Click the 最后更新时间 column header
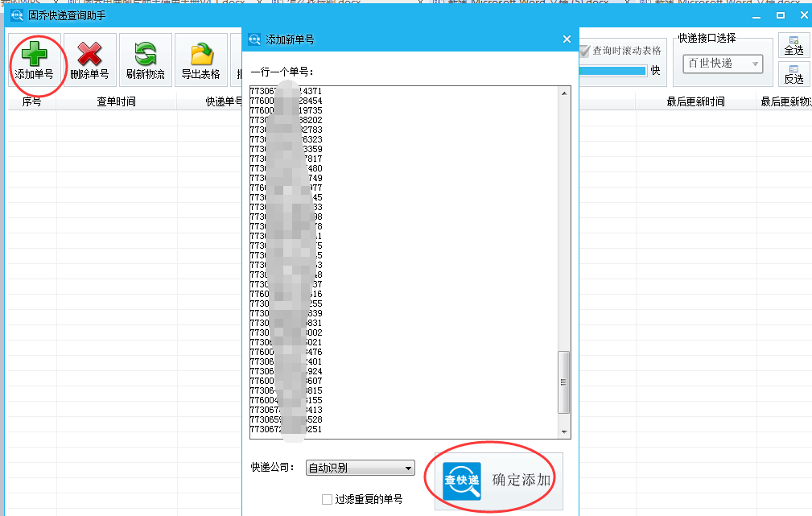 (x=695, y=102)
